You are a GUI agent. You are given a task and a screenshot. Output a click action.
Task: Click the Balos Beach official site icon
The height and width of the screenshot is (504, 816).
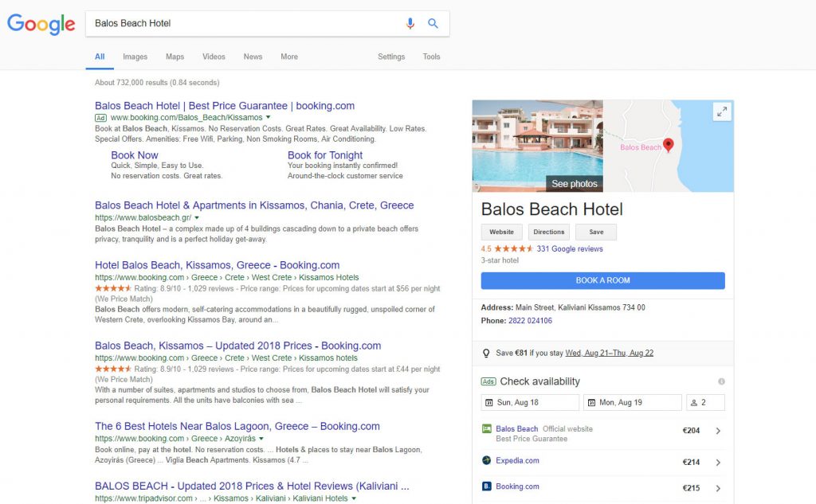coord(487,428)
